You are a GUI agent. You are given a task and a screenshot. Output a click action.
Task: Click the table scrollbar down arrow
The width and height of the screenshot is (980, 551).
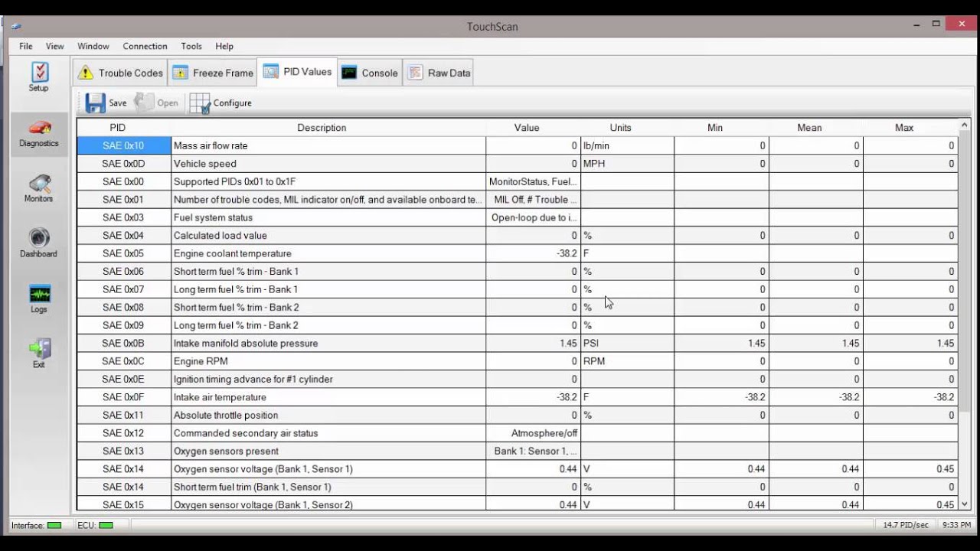(964, 504)
